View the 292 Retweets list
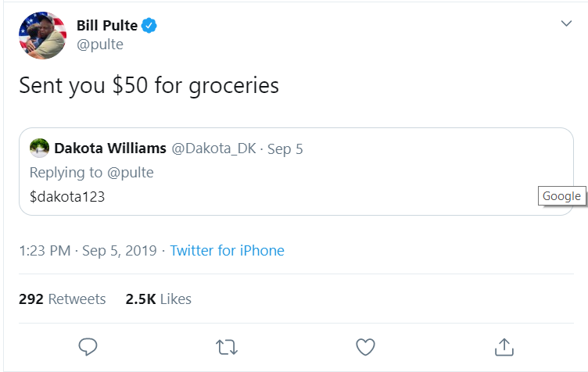 tap(62, 299)
